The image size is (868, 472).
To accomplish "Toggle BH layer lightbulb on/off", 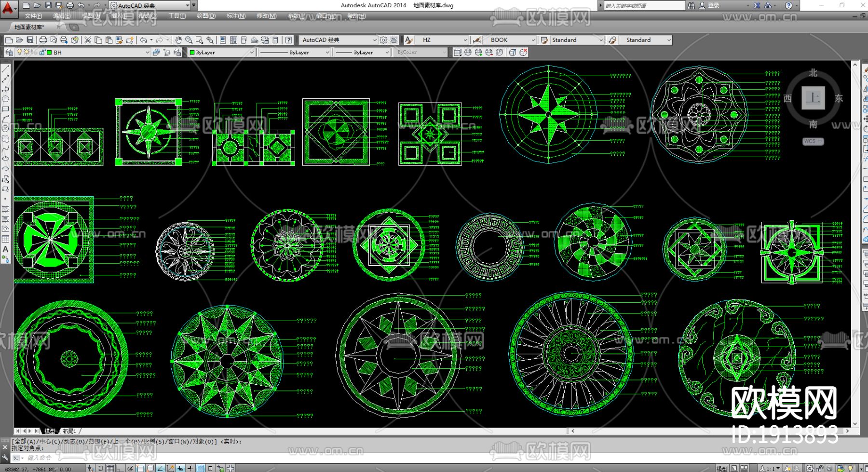I will pos(19,52).
